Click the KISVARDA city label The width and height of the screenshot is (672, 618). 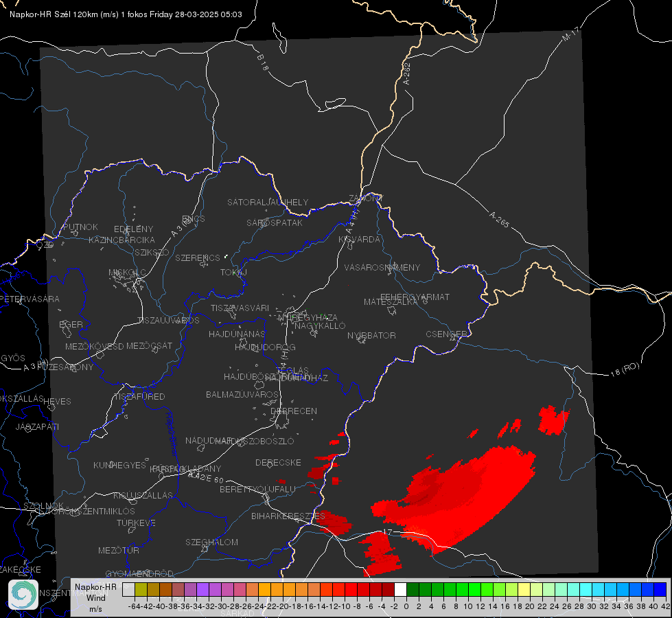click(360, 240)
